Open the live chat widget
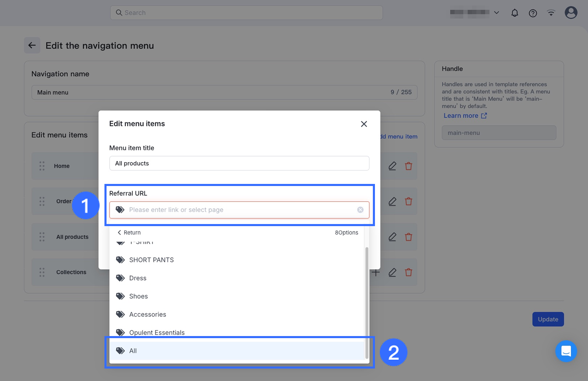This screenshot has height=381, width=588. 566,351
